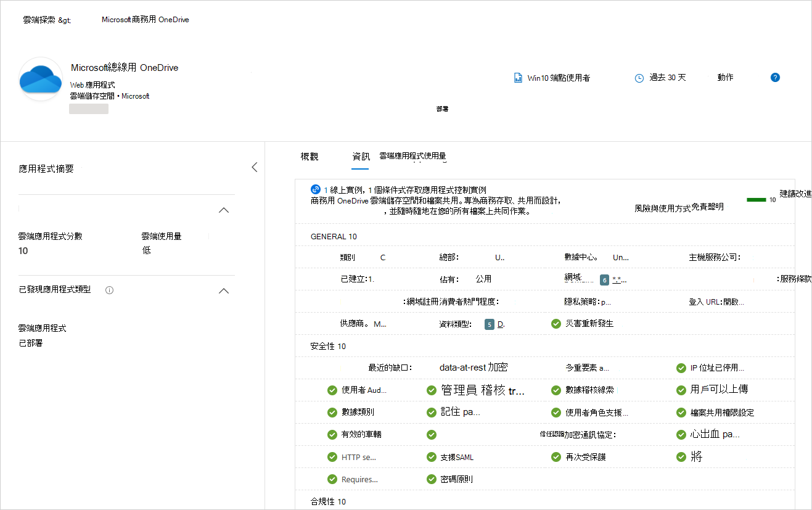Open the help question mark icon
Screen dimensions: 812x510
tap(776, 78)
